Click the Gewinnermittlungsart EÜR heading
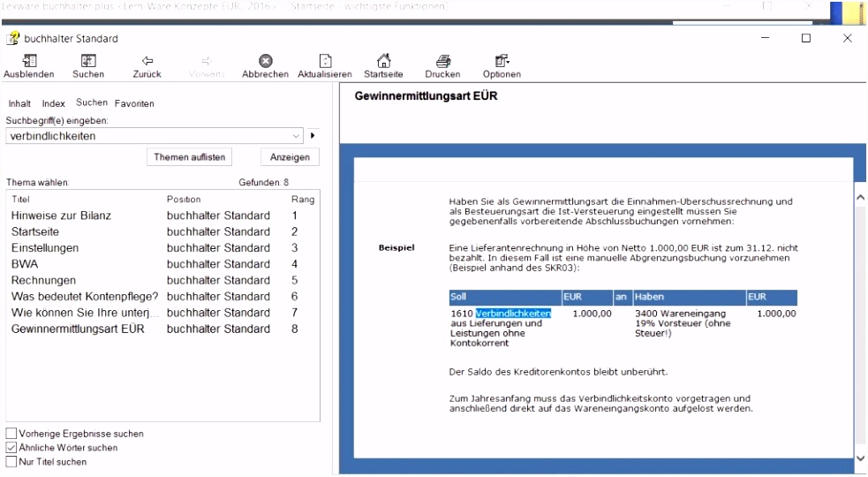This screenshot has width=868, height=477. click(x=426, y=96)
